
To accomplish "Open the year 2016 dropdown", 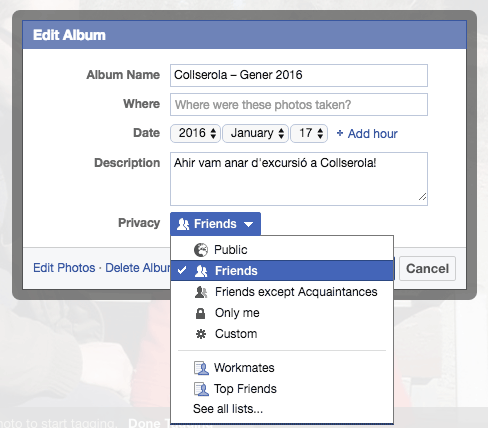I will 195,133.
